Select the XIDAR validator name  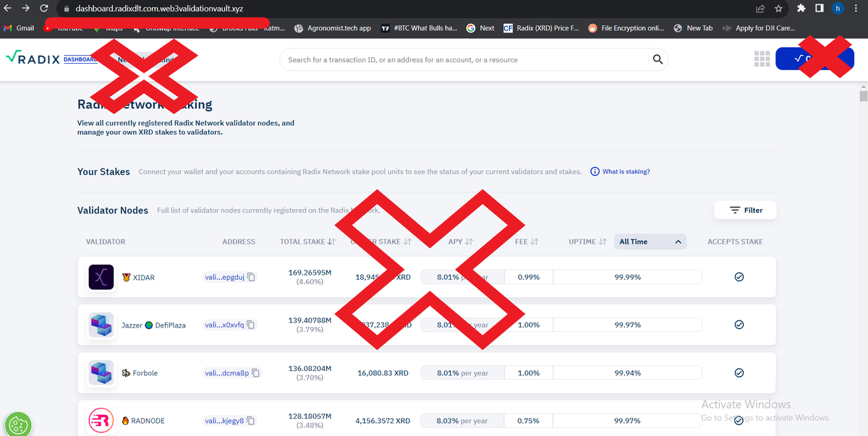coord(144,277)
